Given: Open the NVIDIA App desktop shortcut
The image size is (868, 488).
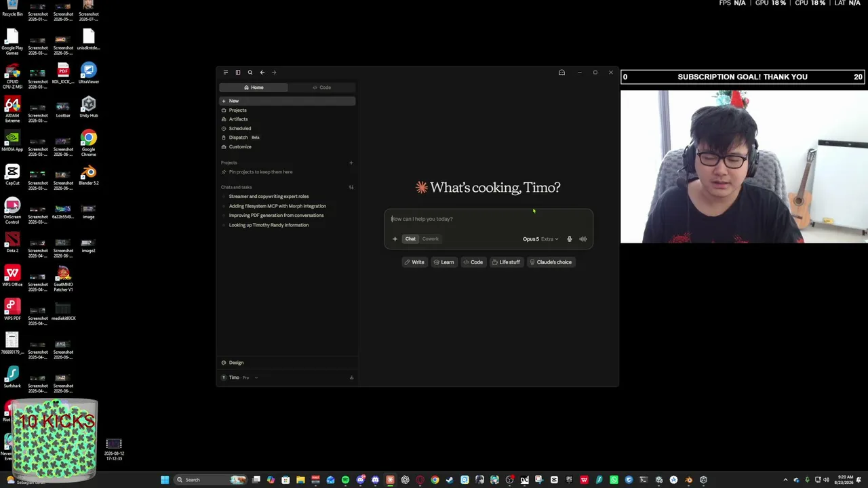Looking at the screenshot, I should coord(12,141).
